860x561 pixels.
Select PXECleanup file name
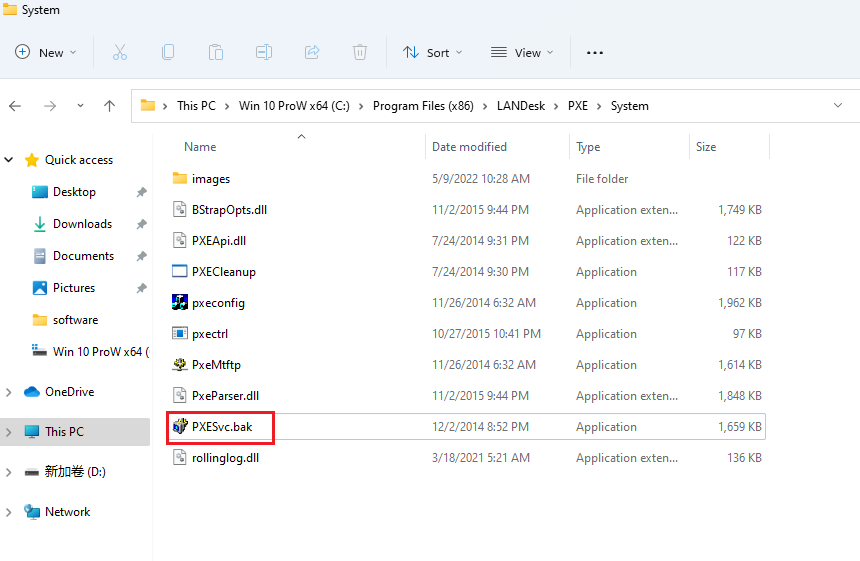tap(224, 271)
